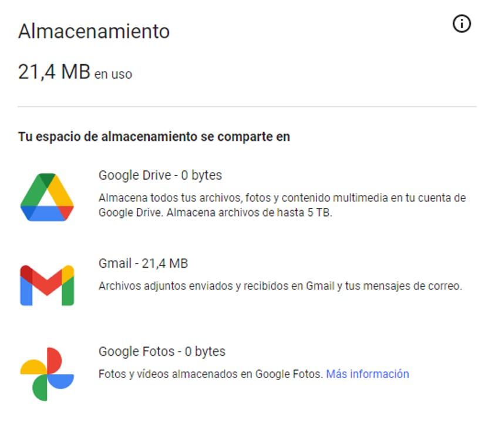Select the Google Drive description text
This screenshot has width=498, height=448.
point(282,205)
